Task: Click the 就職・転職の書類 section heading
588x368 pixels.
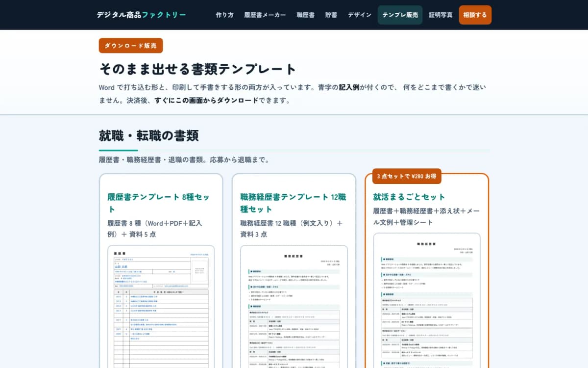Action: pos(148,135)
